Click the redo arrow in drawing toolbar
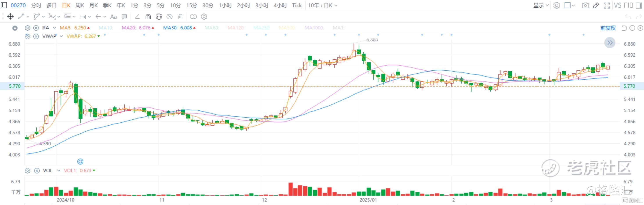This screenshot has height=205, width=644. pos(639,17)
